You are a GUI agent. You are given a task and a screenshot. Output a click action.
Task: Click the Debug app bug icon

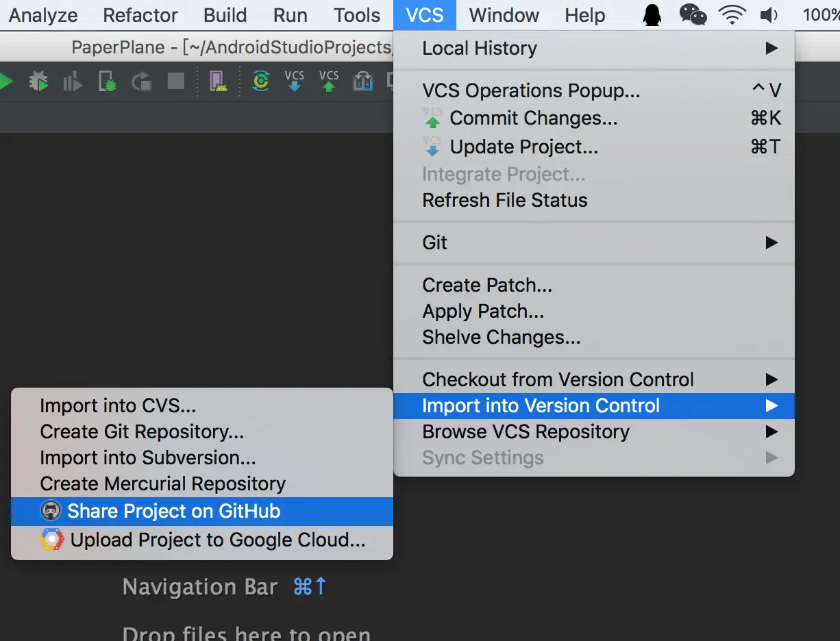point(39,82)
